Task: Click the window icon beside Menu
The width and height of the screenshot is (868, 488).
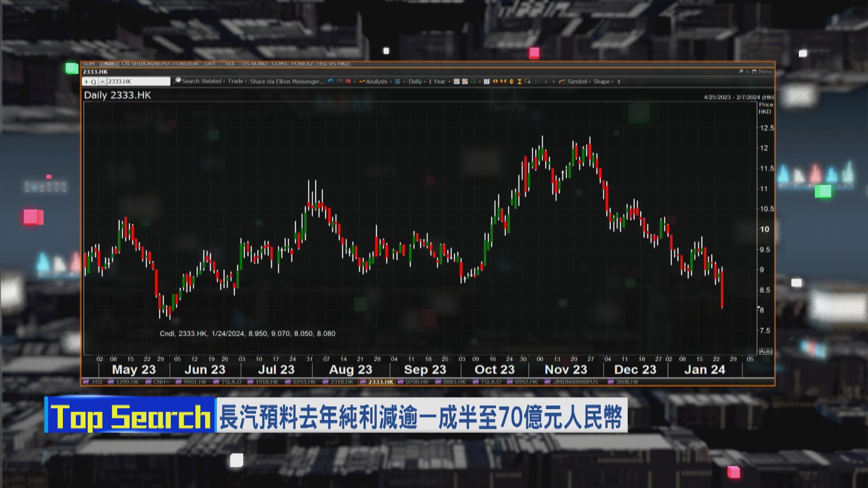Action: tap(755, 71)
